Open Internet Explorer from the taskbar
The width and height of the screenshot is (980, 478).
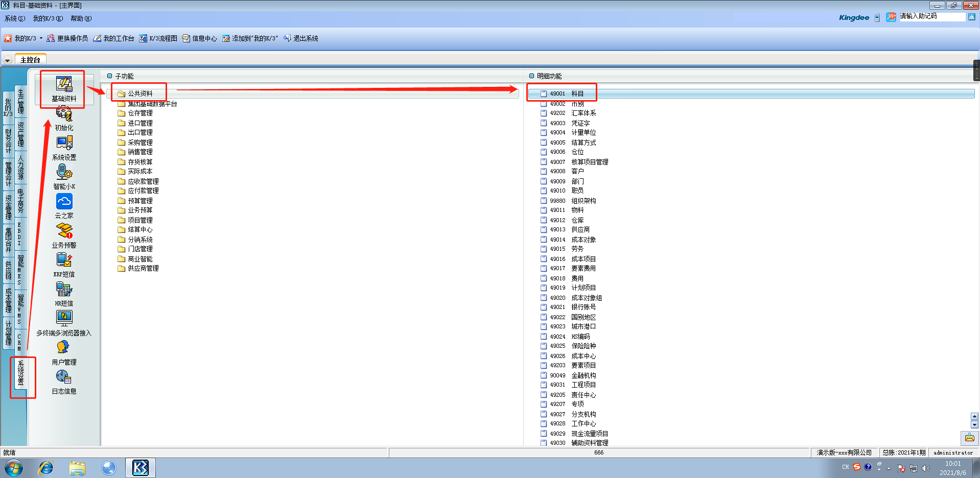click(x=46, y=468)
